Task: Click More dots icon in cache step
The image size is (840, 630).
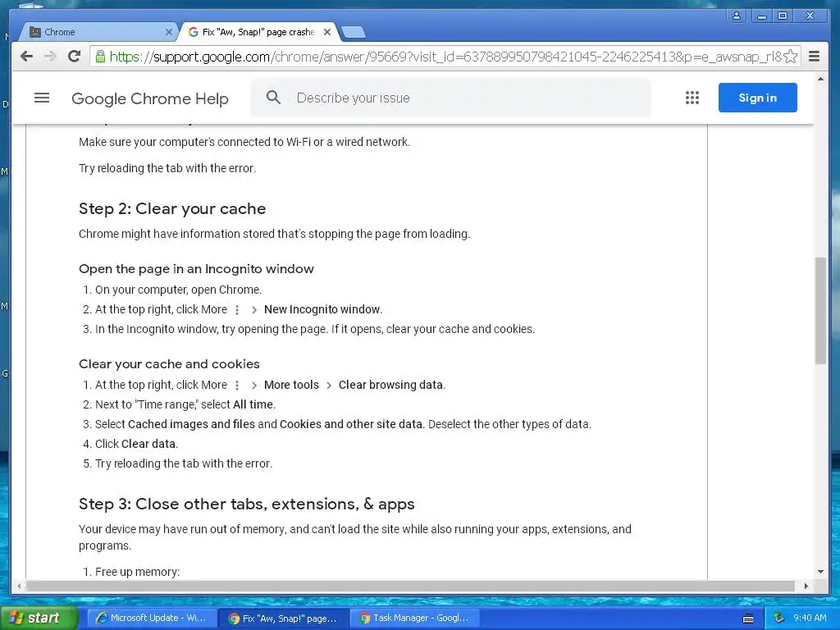Action: point(237,386)
